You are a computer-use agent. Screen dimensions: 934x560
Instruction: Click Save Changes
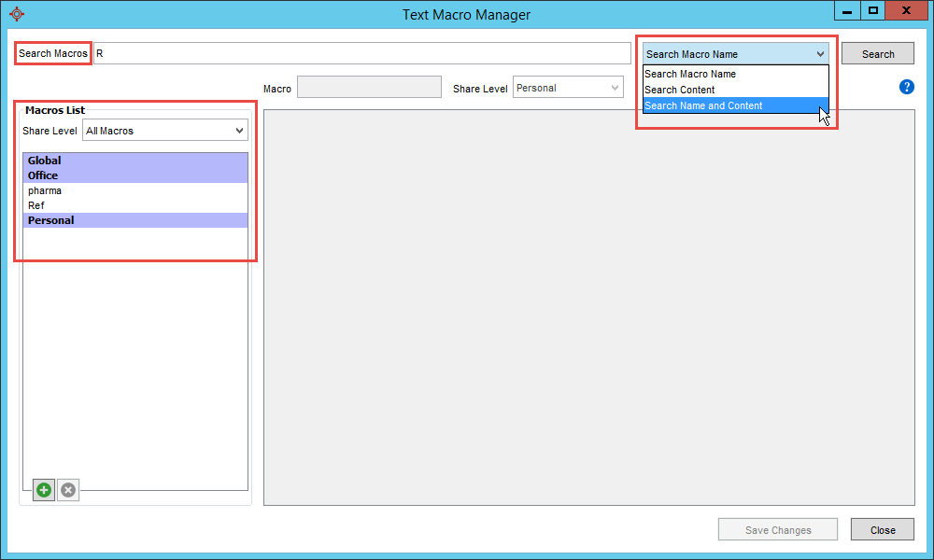pyautogui.click(x=777, y=529)
